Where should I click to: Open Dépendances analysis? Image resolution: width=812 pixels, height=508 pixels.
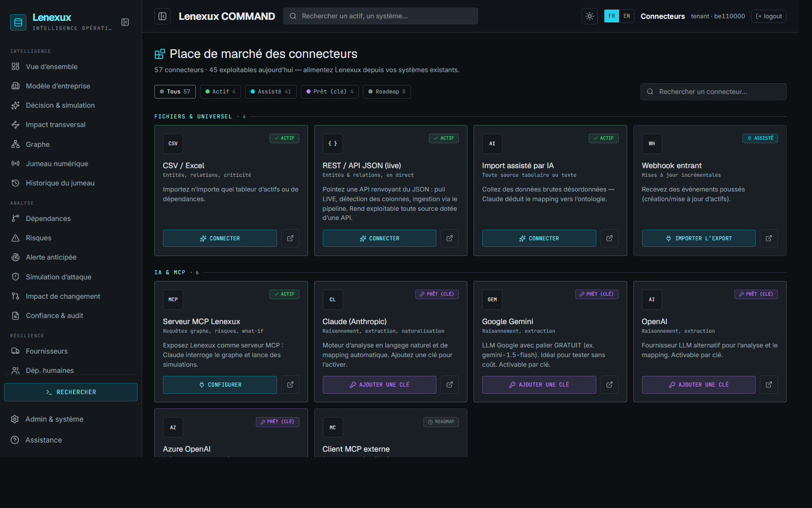[x=71, y=218]
